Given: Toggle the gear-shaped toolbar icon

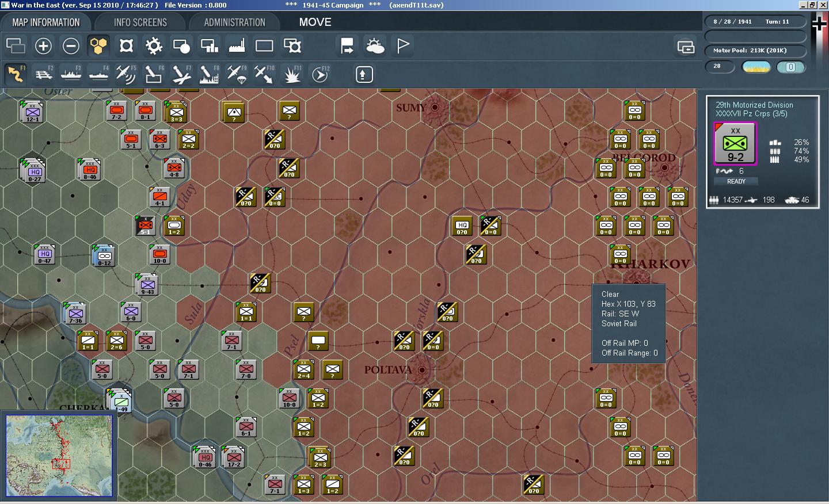Looking at the screenshot, I should click(x=154, y=46).
